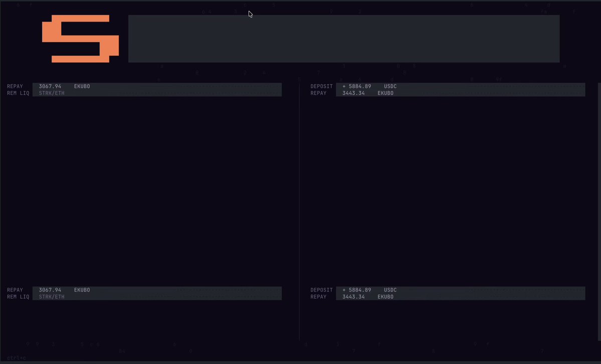Select + 5884.89 amount in the upper-right block

(x=357, y=86)
